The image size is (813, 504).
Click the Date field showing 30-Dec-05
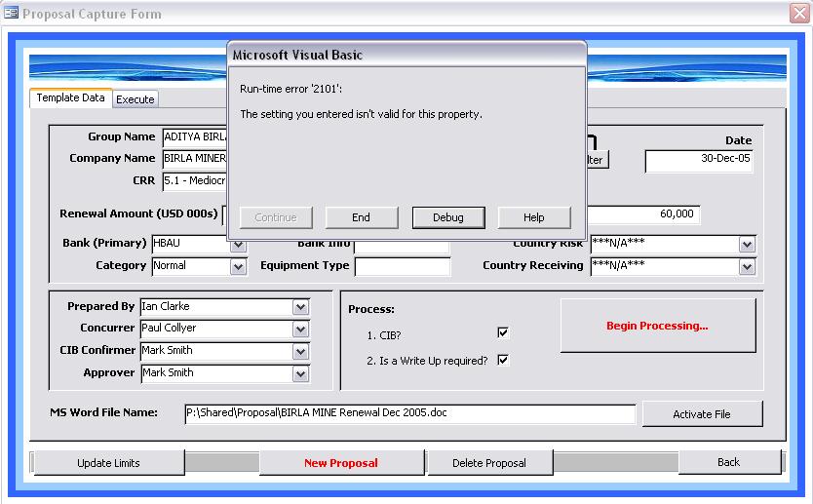coord(699,161)
